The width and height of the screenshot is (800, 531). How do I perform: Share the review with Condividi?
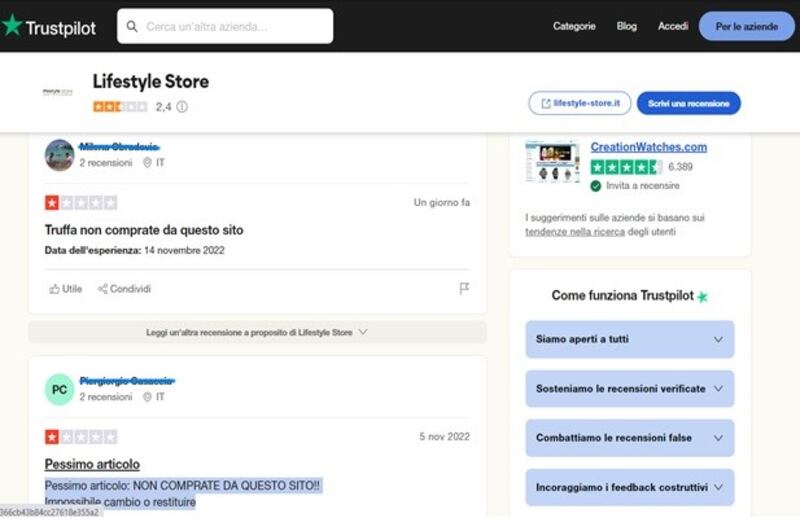pos(124,289)
